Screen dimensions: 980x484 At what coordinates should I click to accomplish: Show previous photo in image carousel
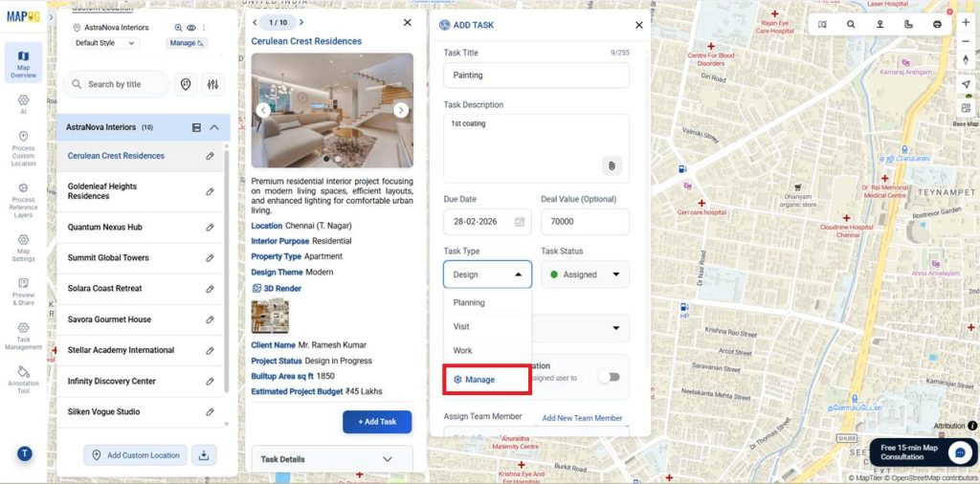click(x=264, y=111)
